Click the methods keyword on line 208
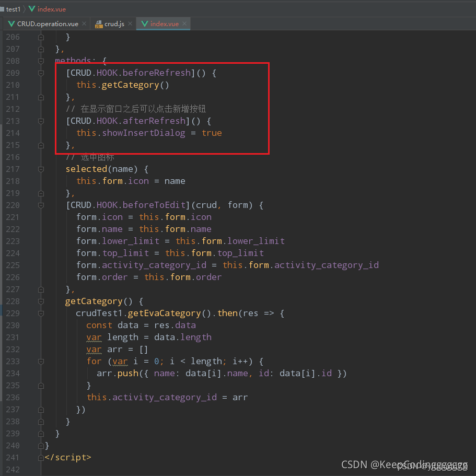The image size is (476, 476). tap(73, 61)
